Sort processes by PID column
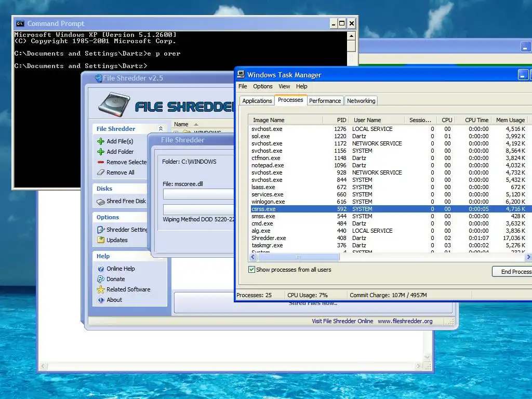Screen dimensions: 532x399 [336, 120]
